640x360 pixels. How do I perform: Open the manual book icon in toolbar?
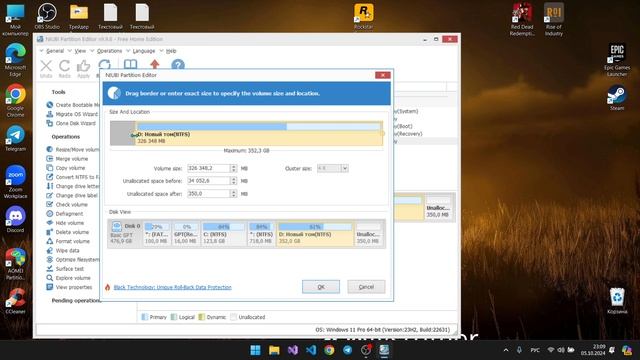(x=130, y=65)
